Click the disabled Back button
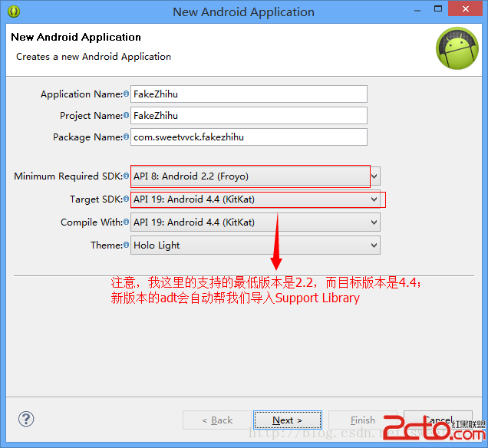The width and height of the screenshot is (488, 448). 217,420
